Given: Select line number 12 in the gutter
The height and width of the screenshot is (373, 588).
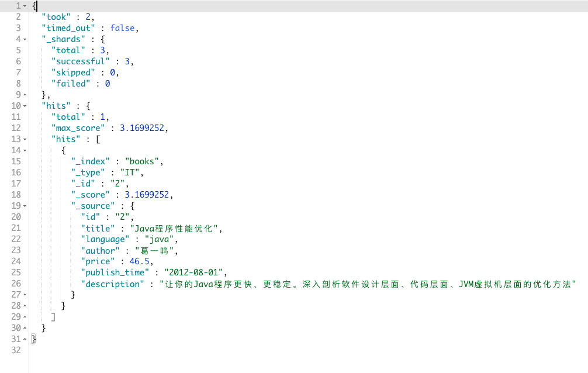Looking at the screenshot, I should 16,128.
